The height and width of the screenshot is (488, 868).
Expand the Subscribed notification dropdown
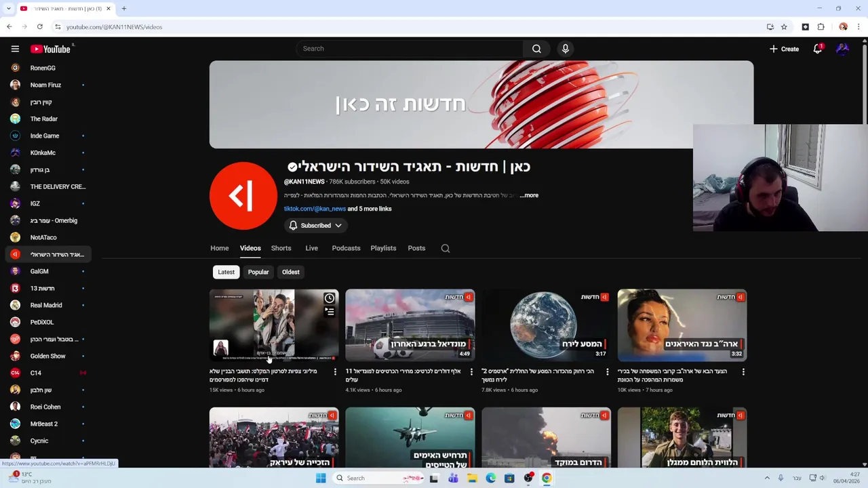[x=316, y=226]
